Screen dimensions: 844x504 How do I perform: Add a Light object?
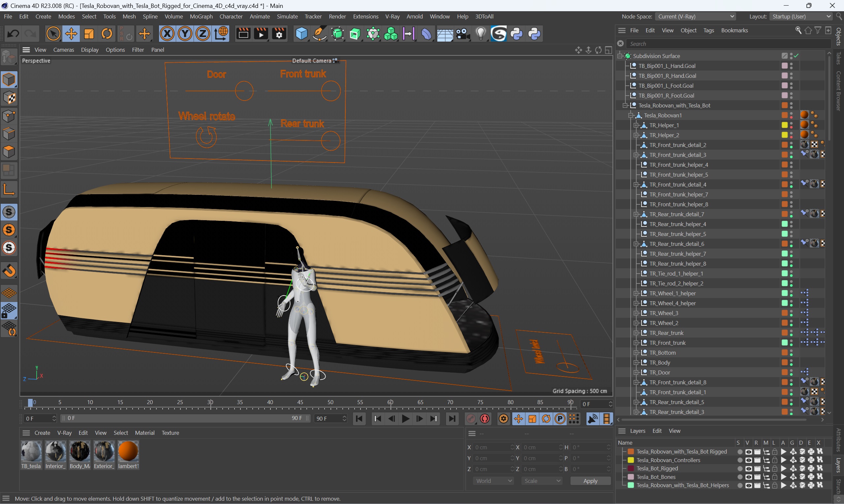tap(481, 34)
